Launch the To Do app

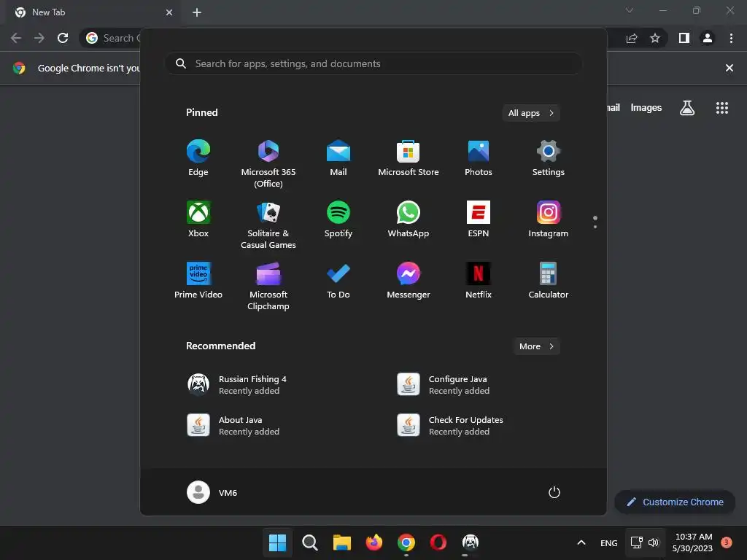(338, 281)
